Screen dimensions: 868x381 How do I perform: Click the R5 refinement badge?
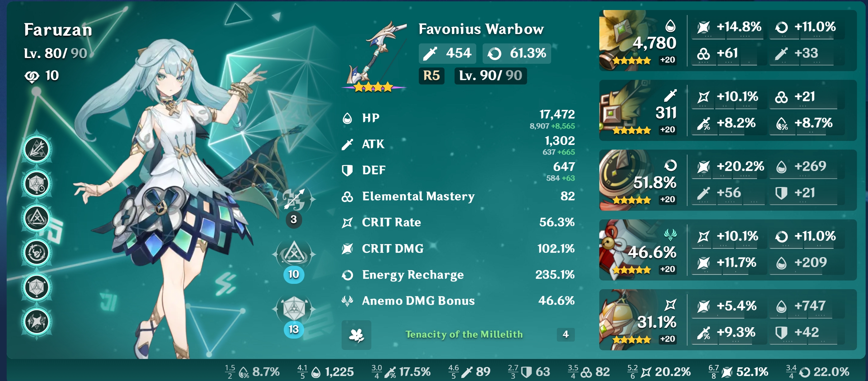coord(431,75)
